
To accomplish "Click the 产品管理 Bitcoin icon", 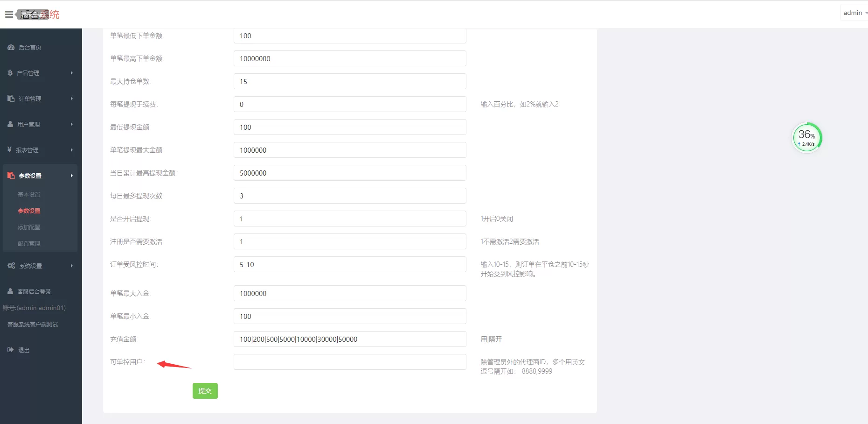I will tap(11, 73).
